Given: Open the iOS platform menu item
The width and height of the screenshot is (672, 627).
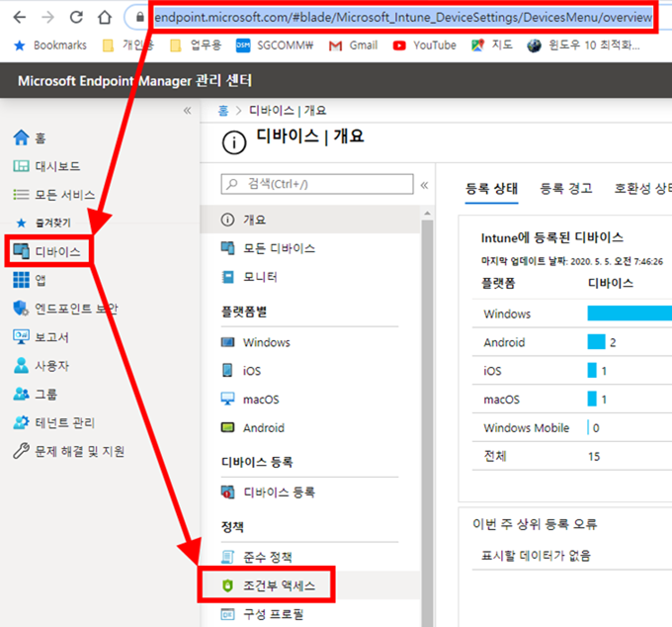Looking at the screenshot, I should (310, 371).
